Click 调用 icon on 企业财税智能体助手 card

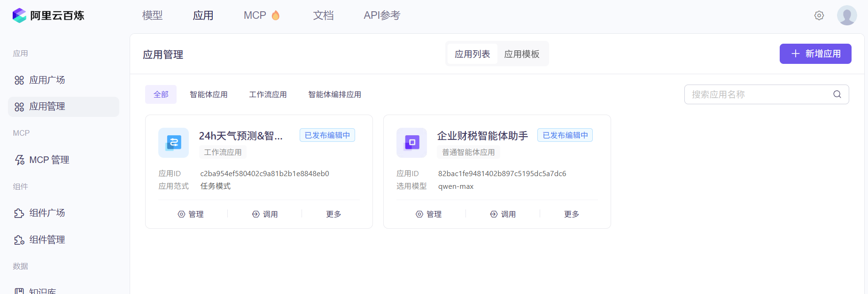[494, 214]
